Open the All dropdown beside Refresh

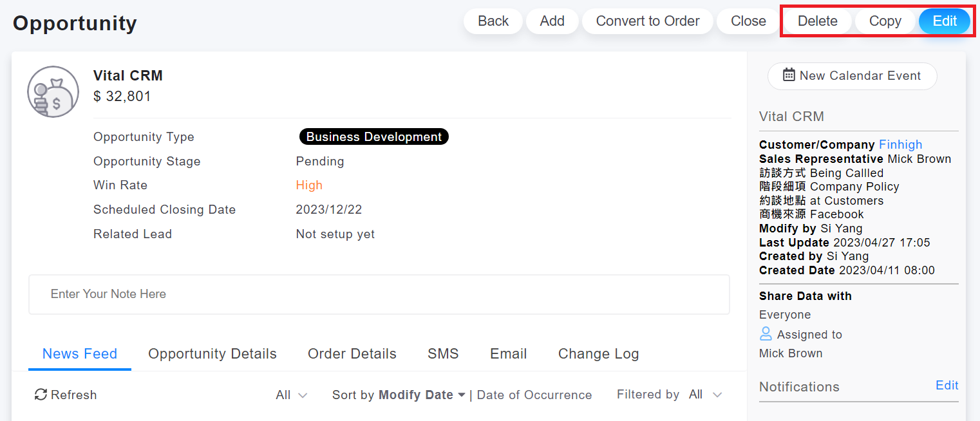(x=291, y=395)
